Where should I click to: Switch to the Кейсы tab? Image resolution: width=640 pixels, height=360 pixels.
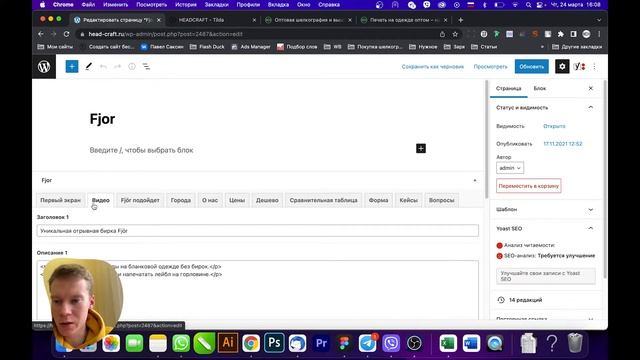409,200
